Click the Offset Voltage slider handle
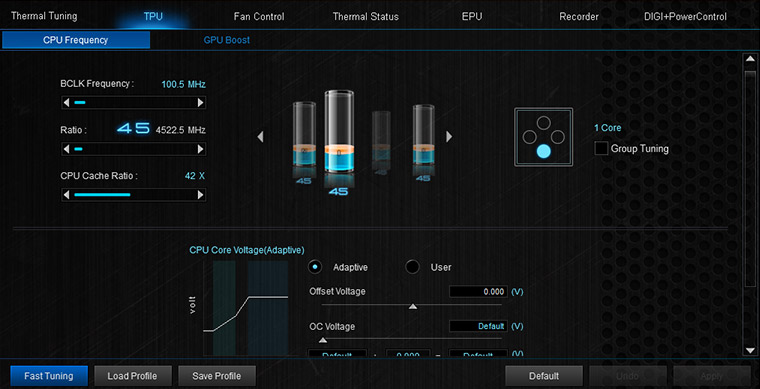The height and width of the screenshot is (389, 760). click(412, 306)
